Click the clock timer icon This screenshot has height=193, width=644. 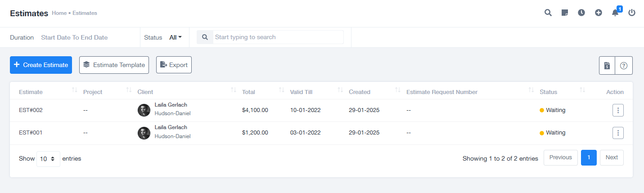[581, 13]
